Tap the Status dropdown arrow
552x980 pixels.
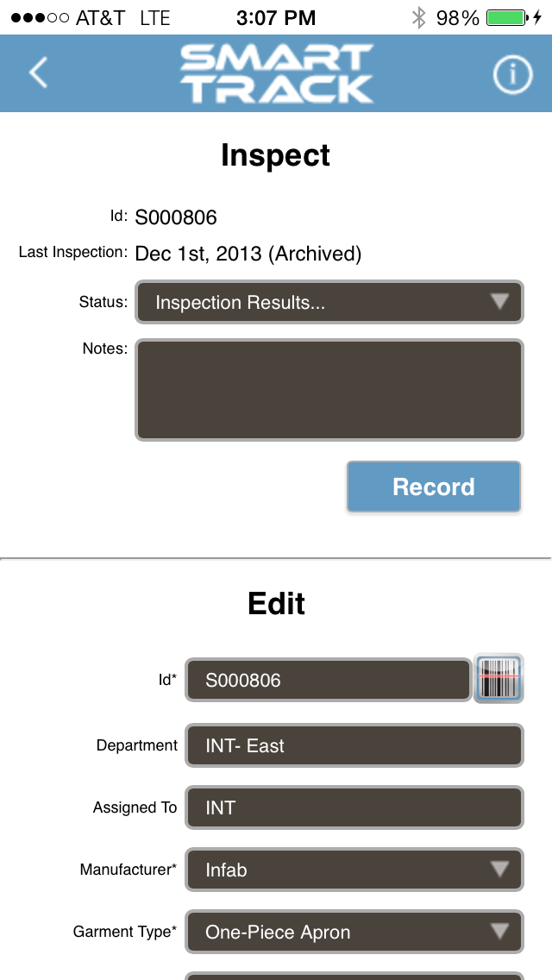499,302
